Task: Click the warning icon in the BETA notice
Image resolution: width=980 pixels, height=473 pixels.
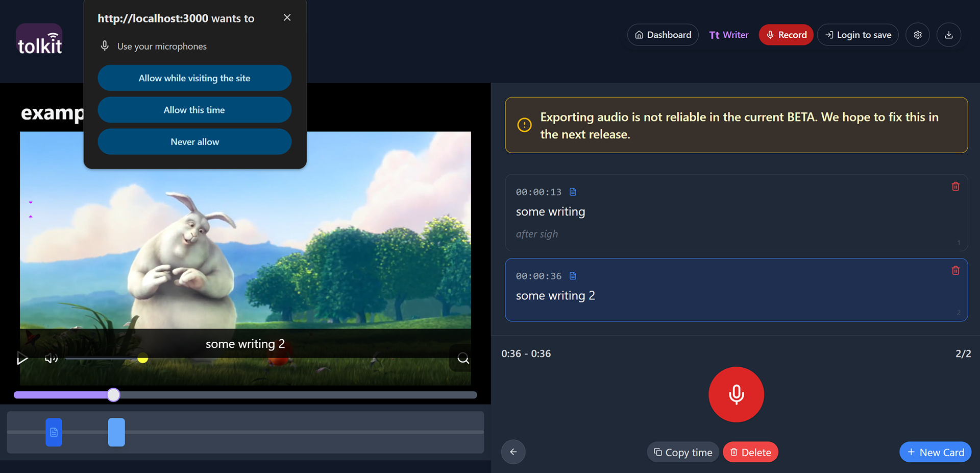Action: tap(524, 125)
